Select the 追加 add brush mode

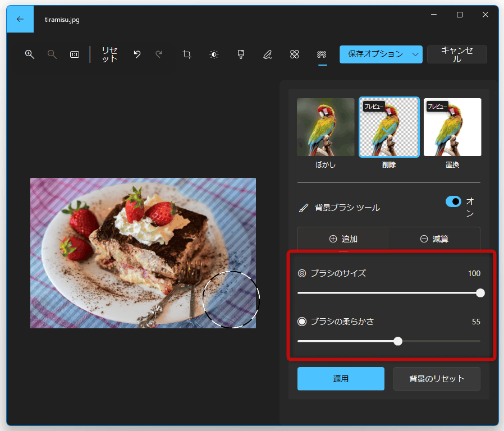(343, 239)
